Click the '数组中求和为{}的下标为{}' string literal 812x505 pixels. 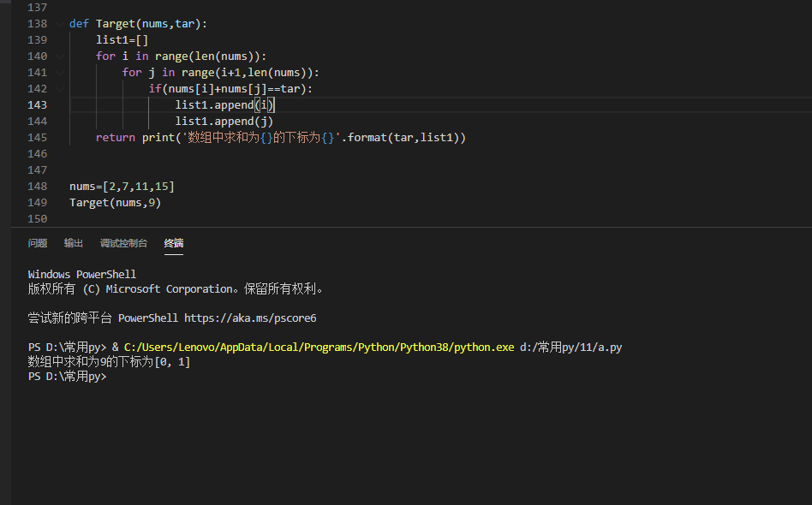pos(261,138)
